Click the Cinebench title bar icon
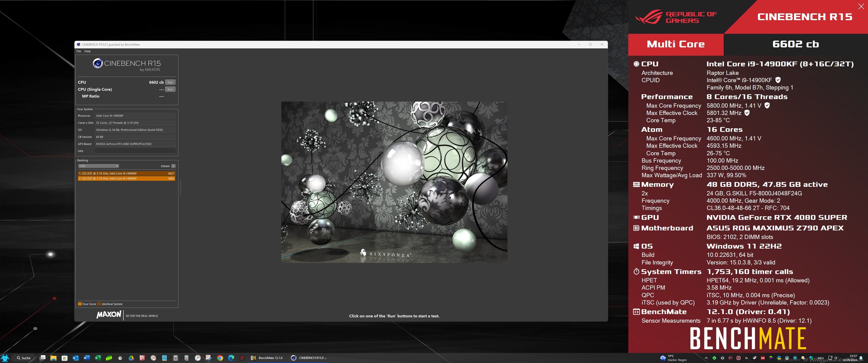This screenshot has height=363, width=868. point(78,44)
